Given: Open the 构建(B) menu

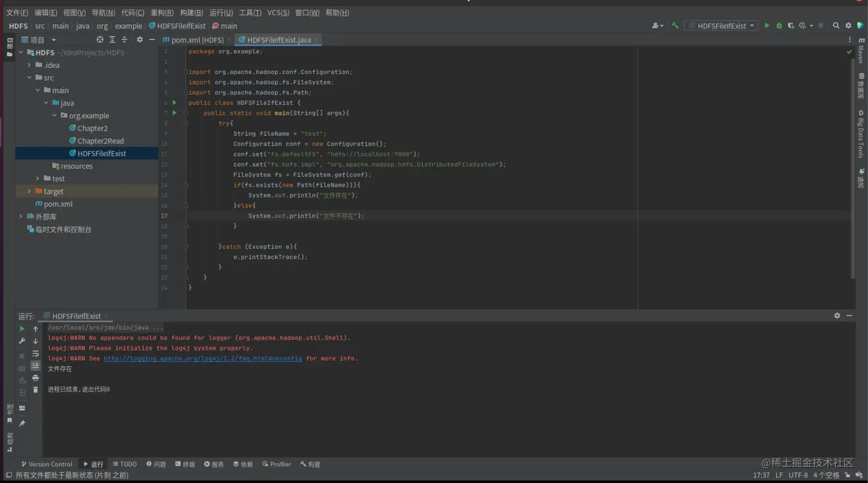Looking at the screenshot, I should 191,13.
